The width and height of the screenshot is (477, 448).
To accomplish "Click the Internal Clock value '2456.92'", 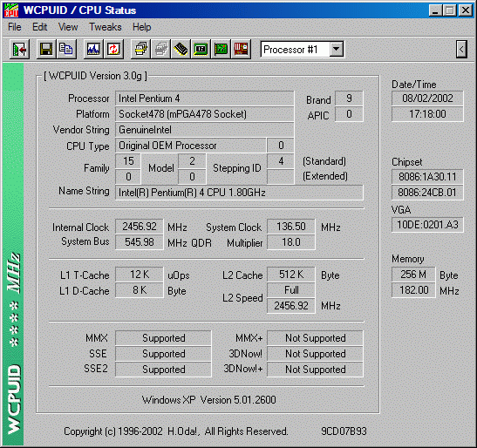I will pos(140,227).
